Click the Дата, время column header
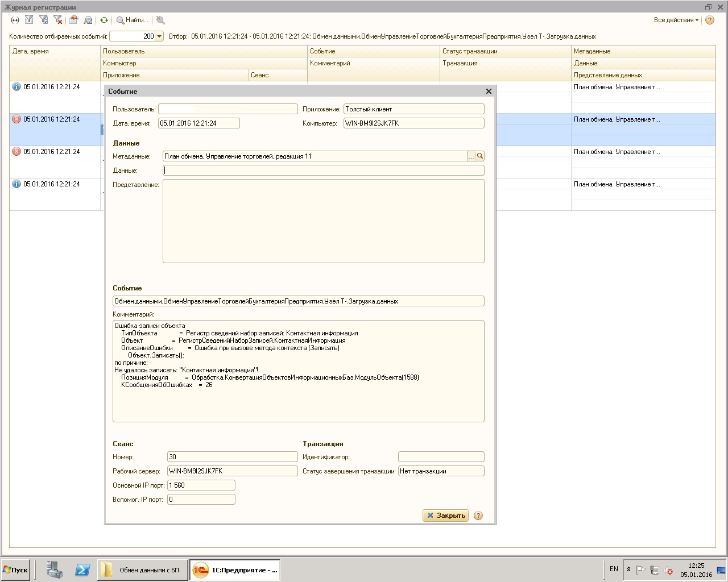The image size is (728, 582). click(55, 51)
